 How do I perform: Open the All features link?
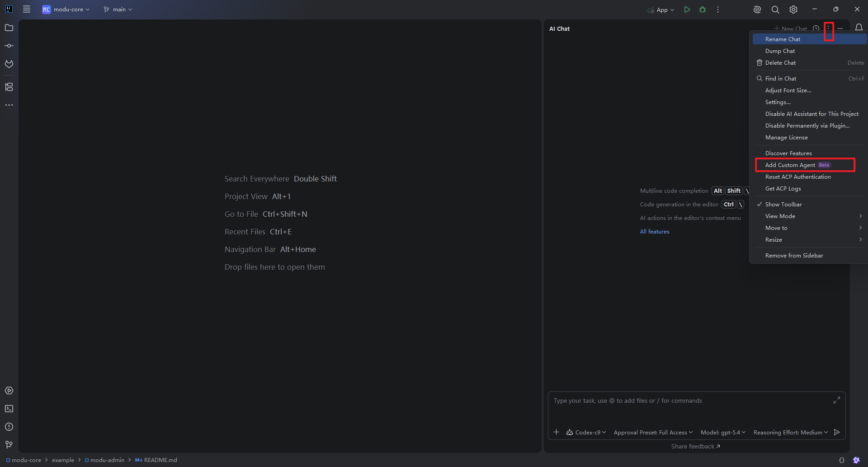[655, 232]
